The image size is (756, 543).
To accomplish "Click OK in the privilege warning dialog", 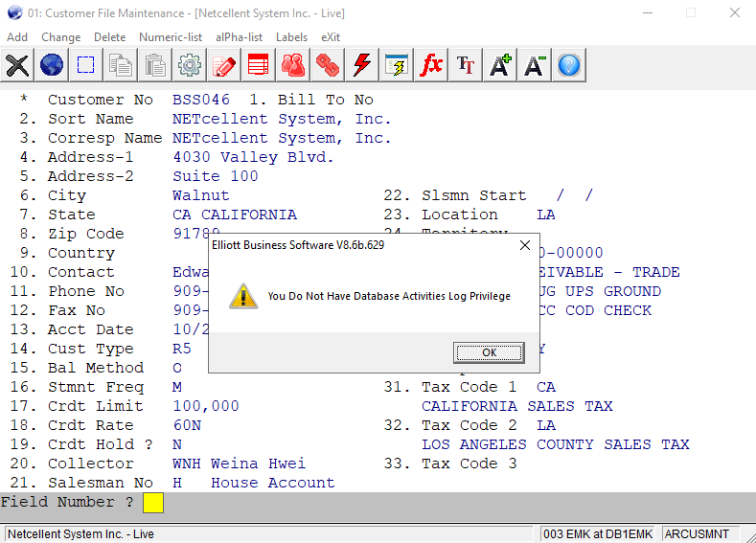I will [489, 352].
